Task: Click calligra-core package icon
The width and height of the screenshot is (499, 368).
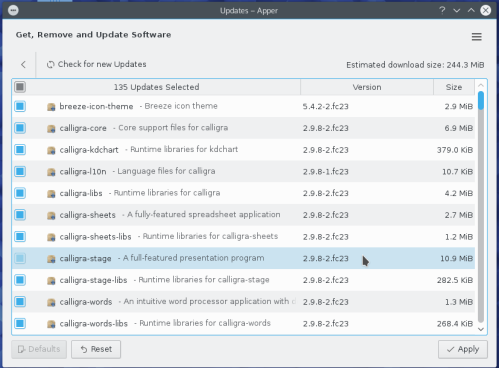Action: pos(51,128)
